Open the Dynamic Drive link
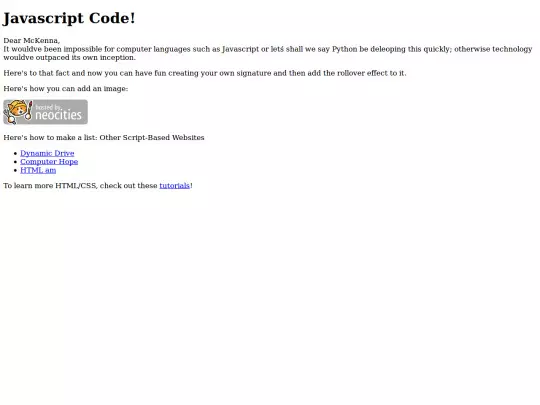This screenshot has width=540, height=405. pyautogui.click(x=47, y=153)
